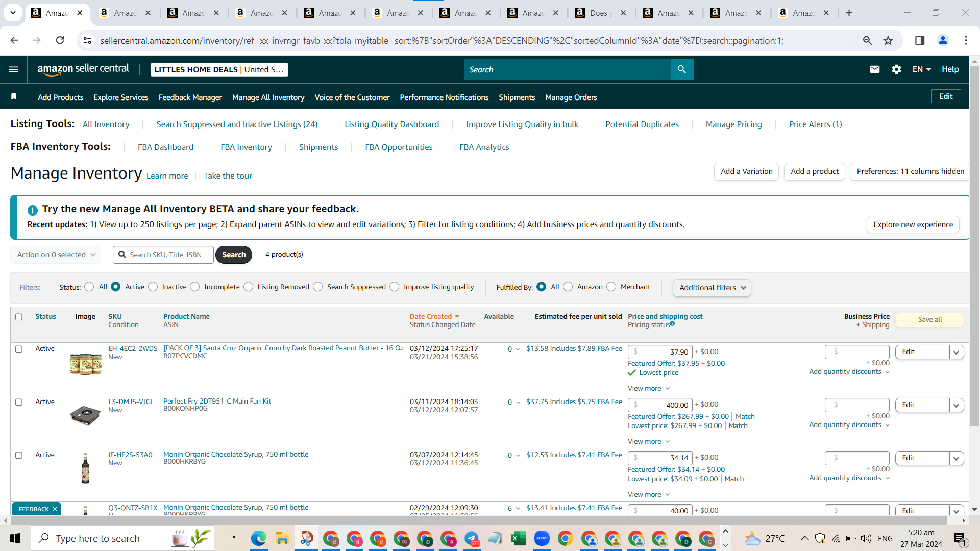Open Chrome three-dot menu
Image resolution: width=980 pixels, height=551 pixels.
click(966, 40)
